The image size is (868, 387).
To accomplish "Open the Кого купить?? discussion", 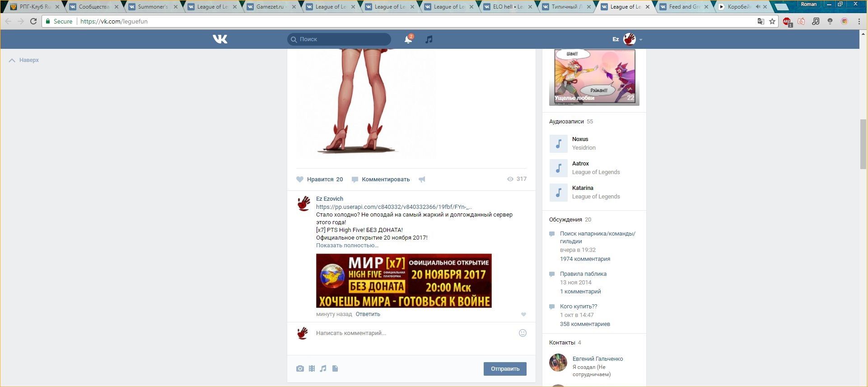I will tap(579, 307).
